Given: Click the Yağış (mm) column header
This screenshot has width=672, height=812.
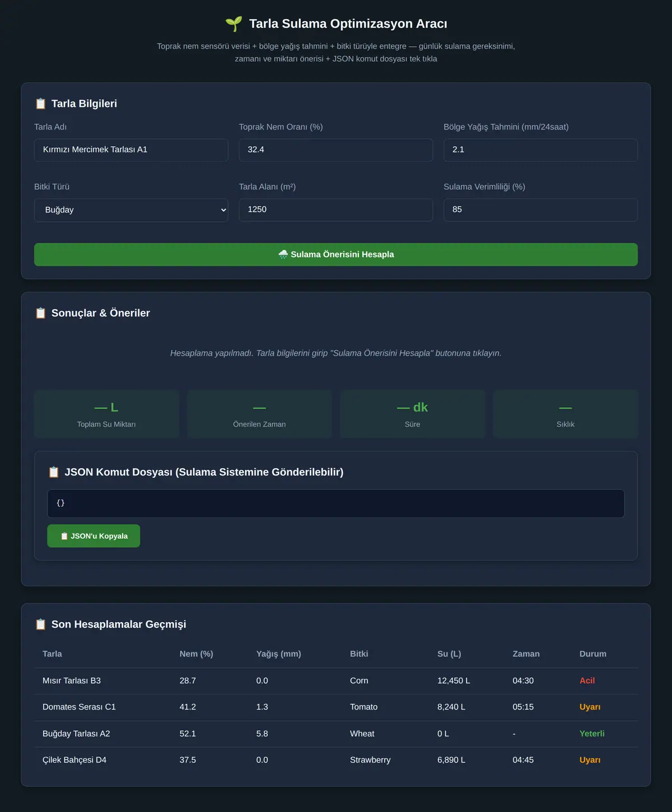Looking at the screenshot, I should point(278,654).
